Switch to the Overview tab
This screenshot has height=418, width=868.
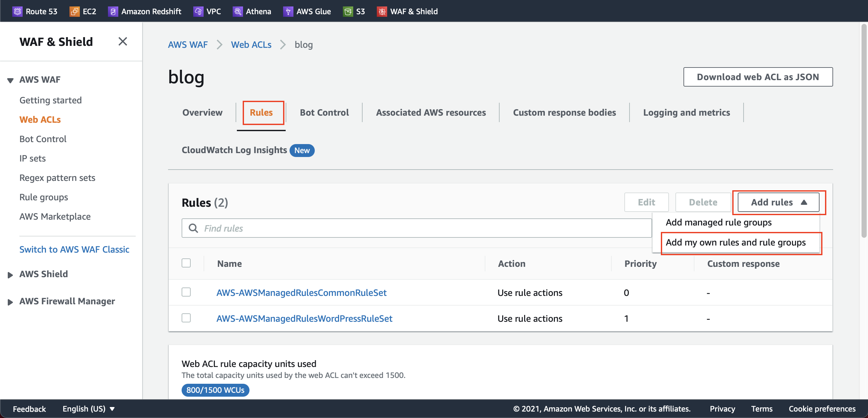pos(202,112)
